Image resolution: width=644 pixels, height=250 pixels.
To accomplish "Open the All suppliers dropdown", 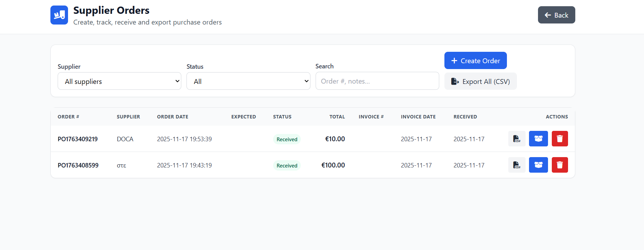I will (119, 81).
